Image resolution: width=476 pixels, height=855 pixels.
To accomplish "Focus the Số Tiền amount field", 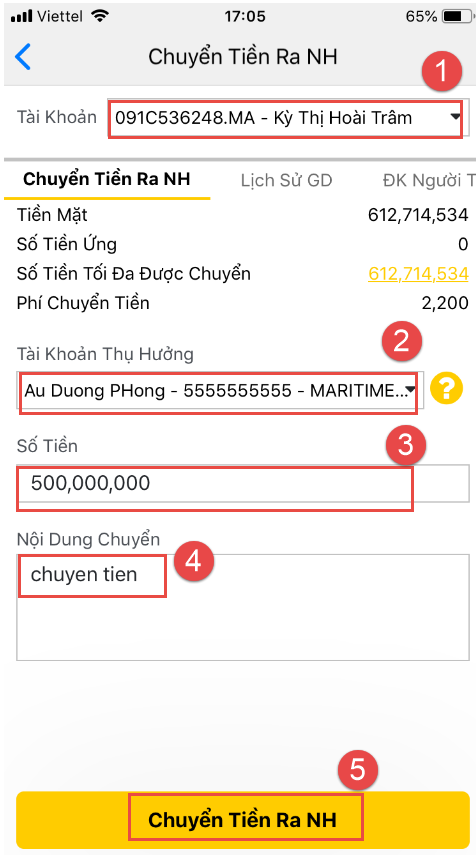I will (x=243, y=483).
